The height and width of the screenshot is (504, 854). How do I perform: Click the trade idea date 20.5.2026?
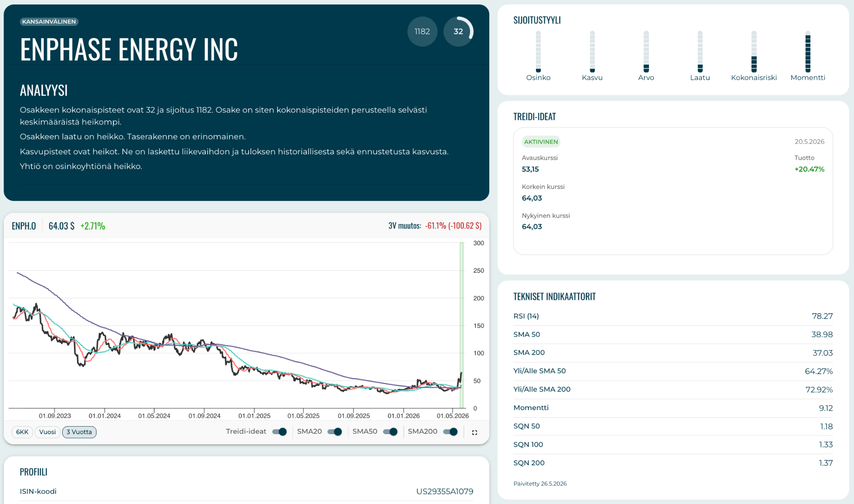point(810,142)
